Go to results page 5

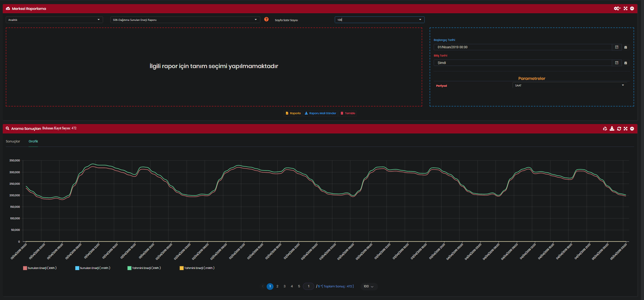(299, 286)
